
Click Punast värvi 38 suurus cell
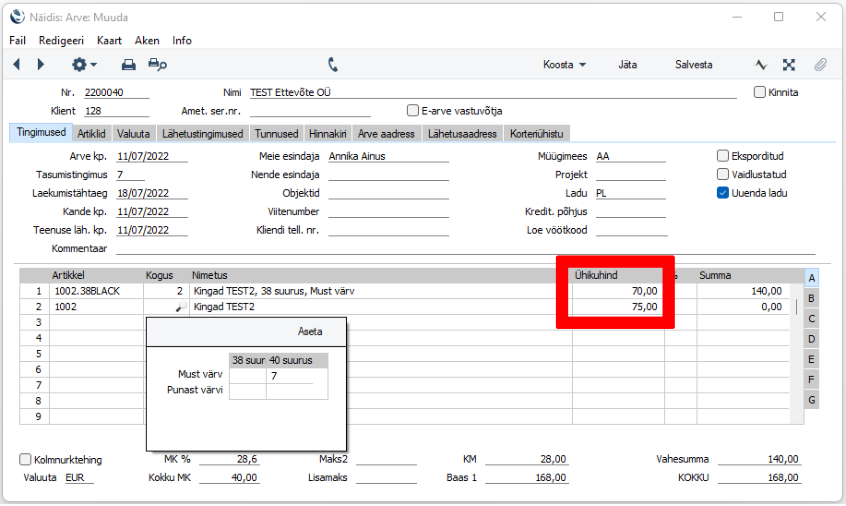pos(248,392)
